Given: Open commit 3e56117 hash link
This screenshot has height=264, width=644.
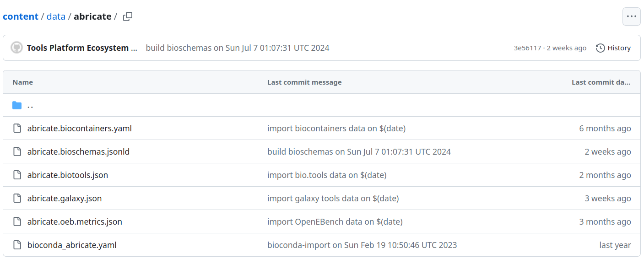Looking at the screenshot, I should (527, 48).
